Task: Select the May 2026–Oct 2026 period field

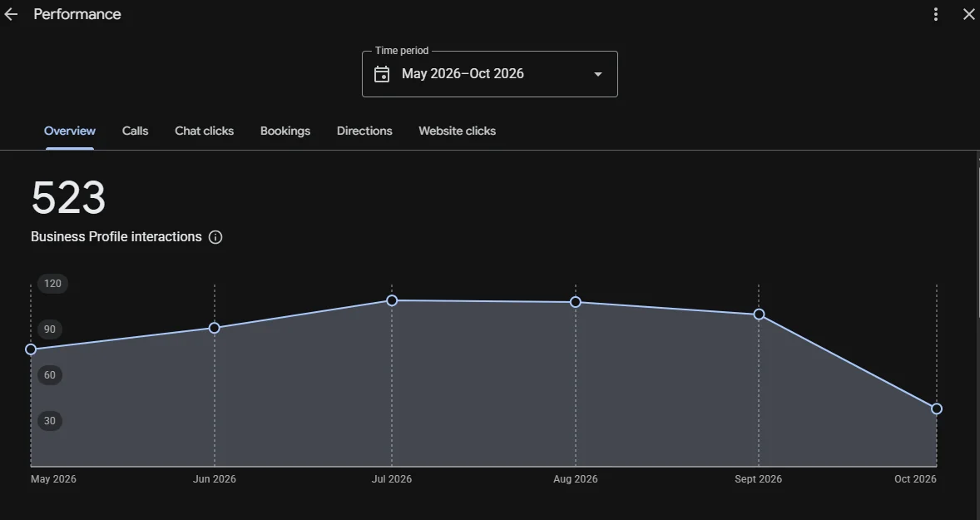Action: point(490,74)
